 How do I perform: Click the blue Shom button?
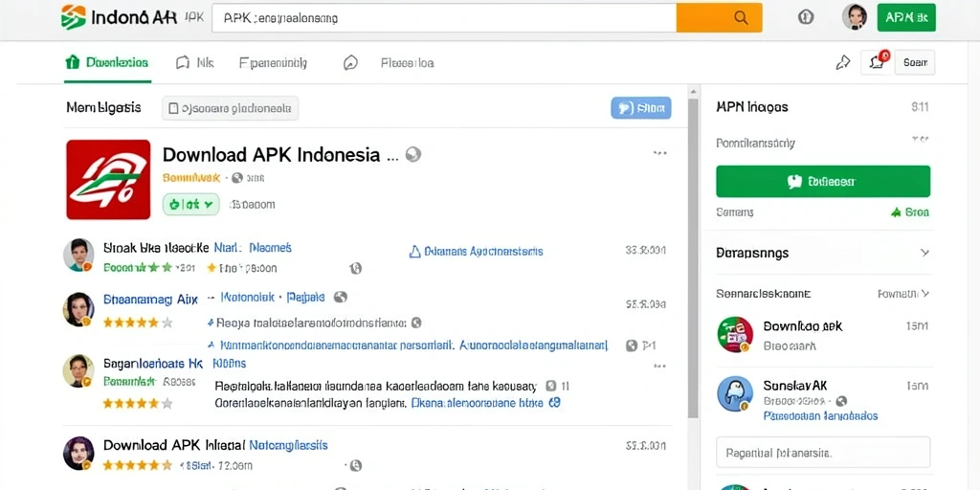[641, 108]
